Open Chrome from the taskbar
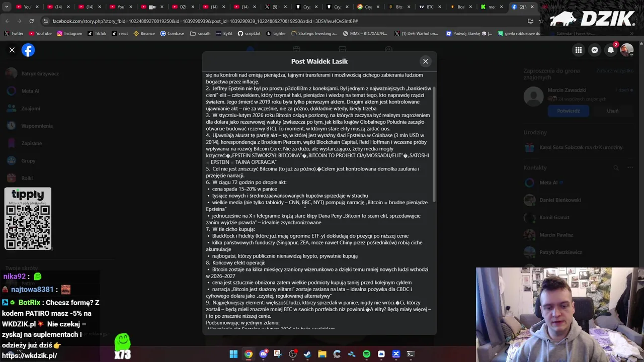 pos(249,354)
